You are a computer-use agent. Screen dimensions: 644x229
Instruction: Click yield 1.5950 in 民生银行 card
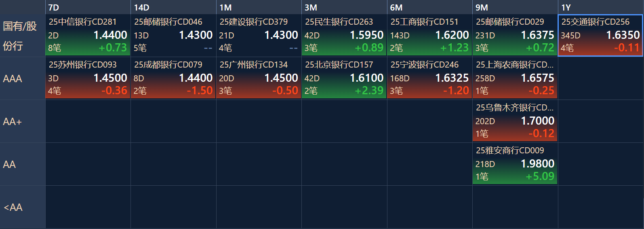pos(366,35)
